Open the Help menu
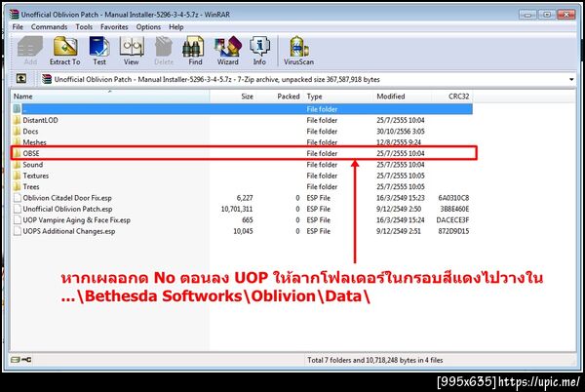This screenshot has height=392, width=585. point(176,27)
